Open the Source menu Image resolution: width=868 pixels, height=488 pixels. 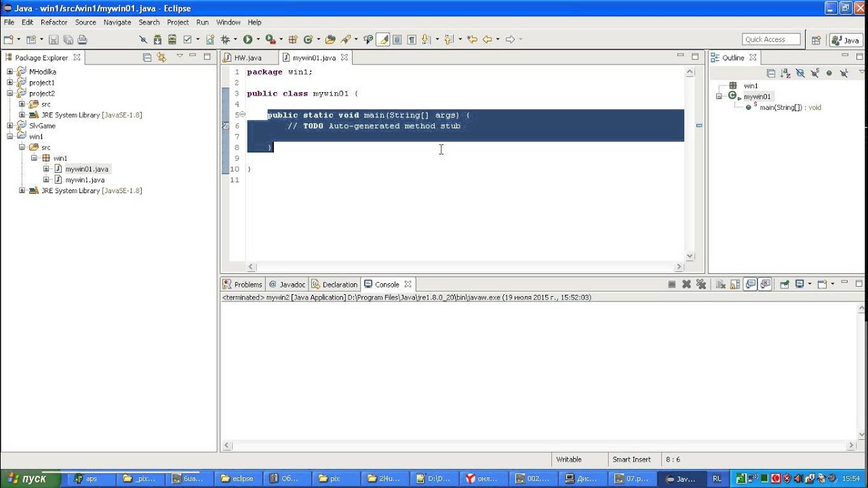coord(85,22)
